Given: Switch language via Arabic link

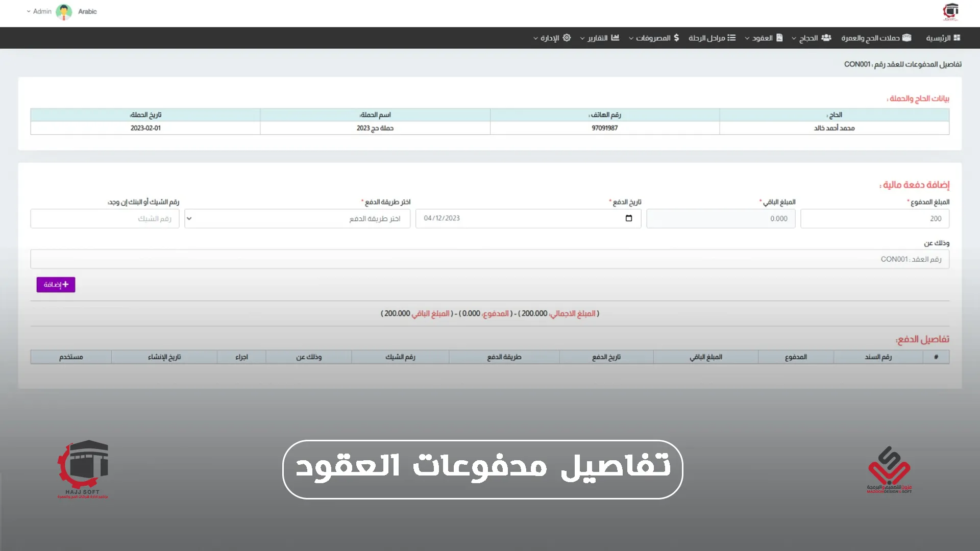Looking at the screenshot, I should pos(87,11).
